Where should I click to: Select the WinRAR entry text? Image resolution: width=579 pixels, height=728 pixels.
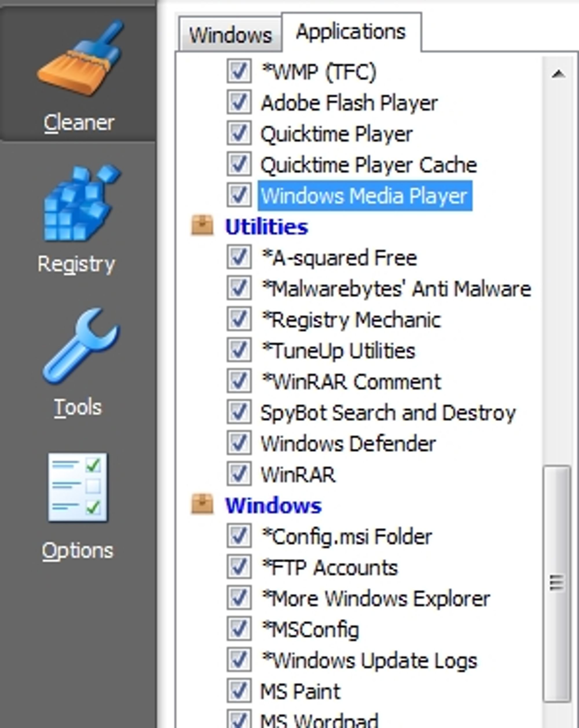pos(298,475)
